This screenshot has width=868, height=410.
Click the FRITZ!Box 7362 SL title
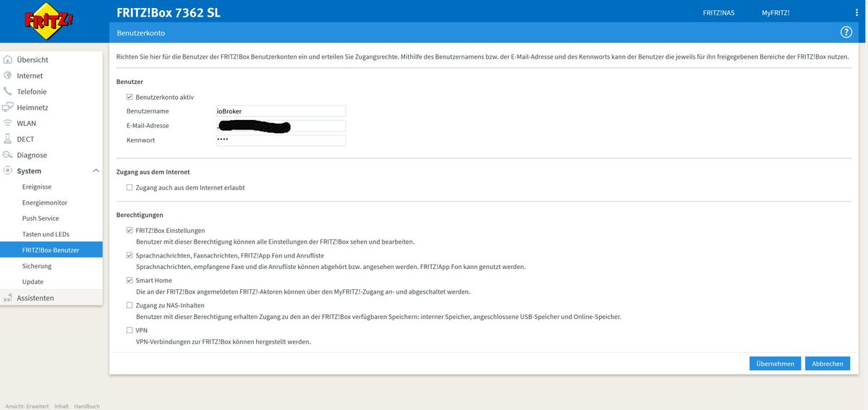[169, 12]
